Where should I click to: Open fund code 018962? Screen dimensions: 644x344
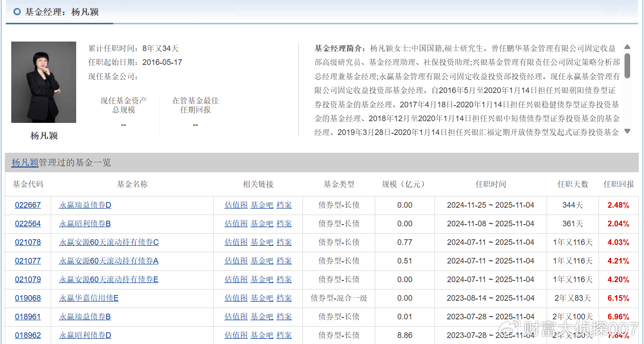click(28, 335)
